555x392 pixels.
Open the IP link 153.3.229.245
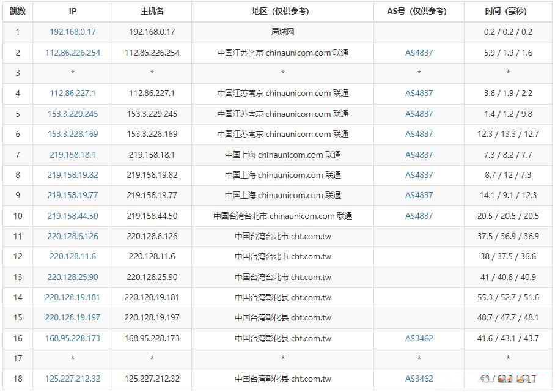[73, 114]
